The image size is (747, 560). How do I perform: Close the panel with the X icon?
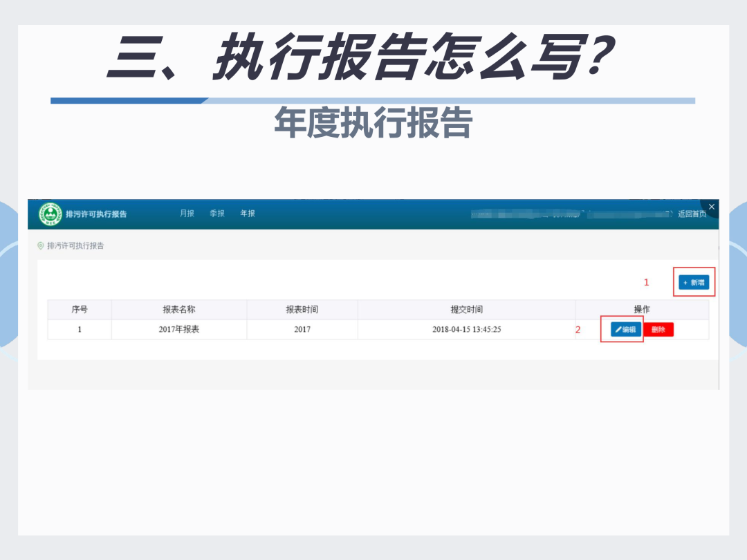[x=711, y=207]
